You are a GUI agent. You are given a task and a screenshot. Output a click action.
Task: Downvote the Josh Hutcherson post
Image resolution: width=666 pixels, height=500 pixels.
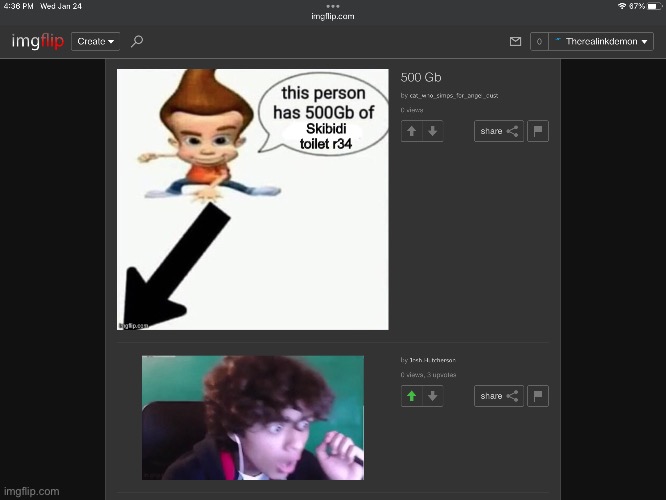coord(433,396)
